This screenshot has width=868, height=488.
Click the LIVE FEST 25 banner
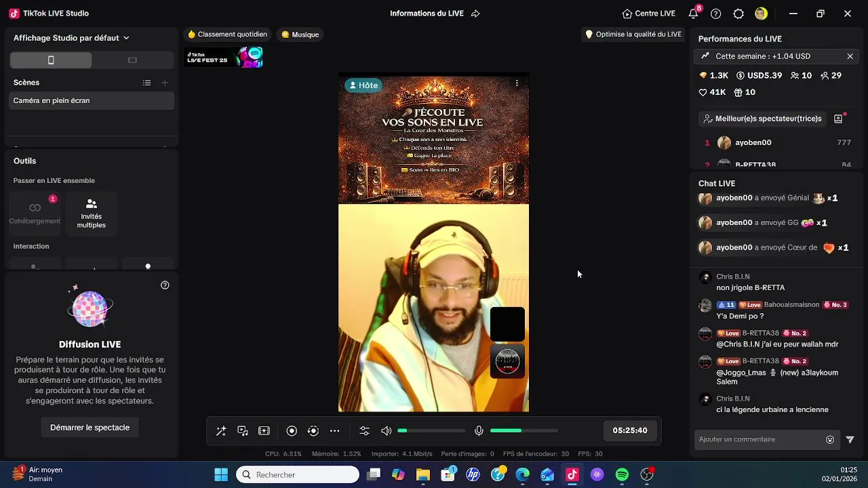point(224,58)
